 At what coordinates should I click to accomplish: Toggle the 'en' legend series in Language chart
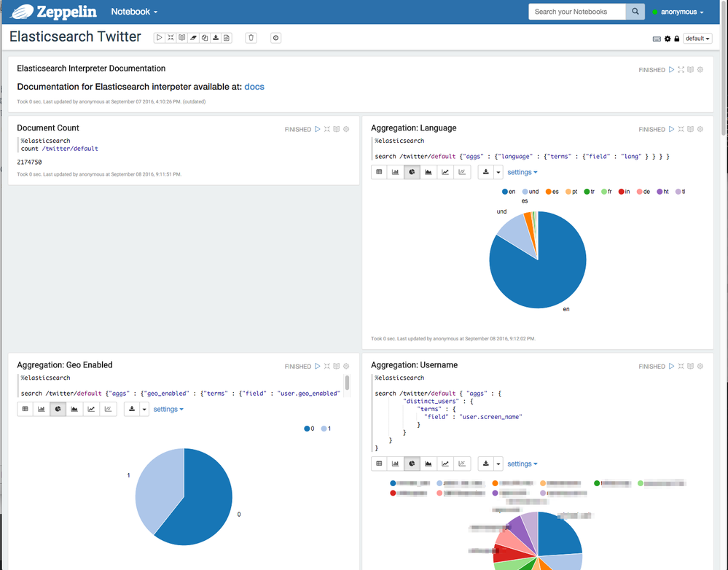click(x=509, y=192)
